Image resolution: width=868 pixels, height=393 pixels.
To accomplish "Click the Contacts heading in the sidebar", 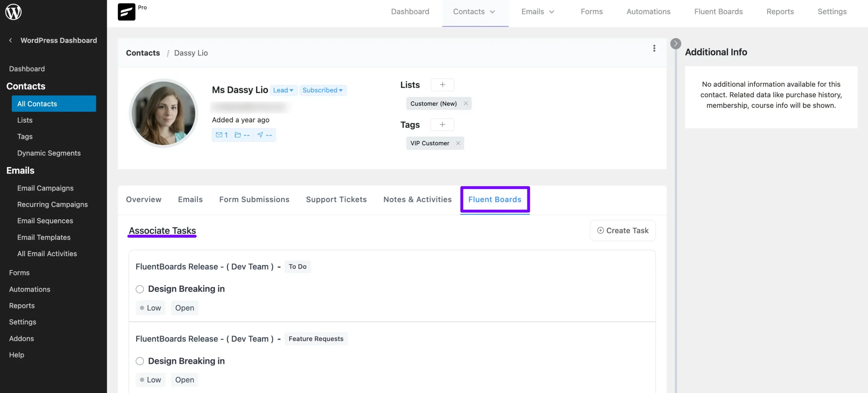I will coord(26,86).
